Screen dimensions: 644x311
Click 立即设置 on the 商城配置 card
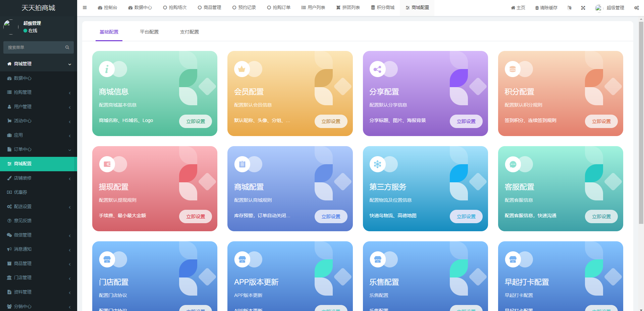(331, 216)
